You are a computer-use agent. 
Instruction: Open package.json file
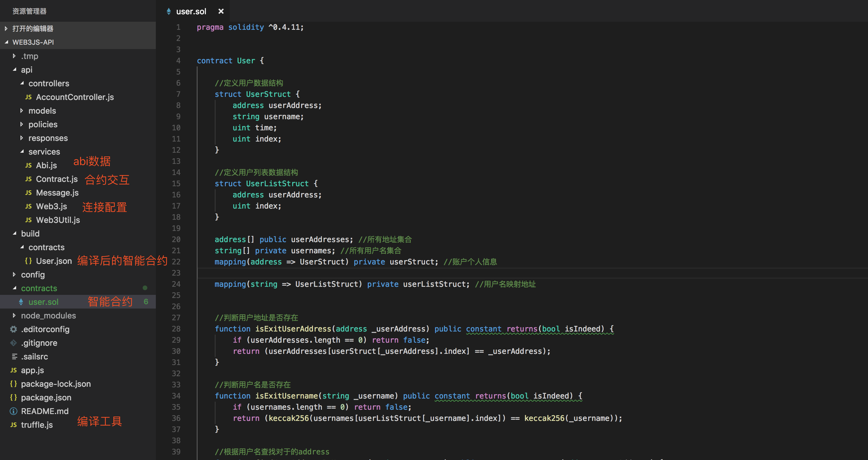tap(46, 397)
